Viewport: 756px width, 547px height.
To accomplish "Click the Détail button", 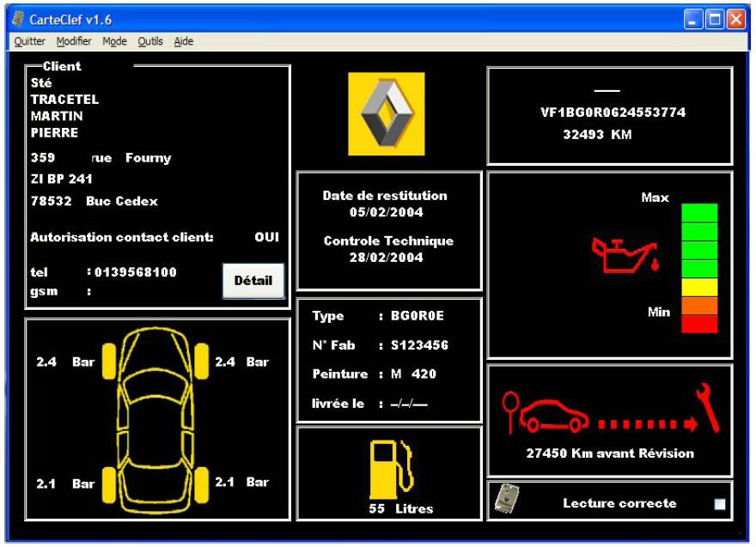I will [x=253, y=281].
